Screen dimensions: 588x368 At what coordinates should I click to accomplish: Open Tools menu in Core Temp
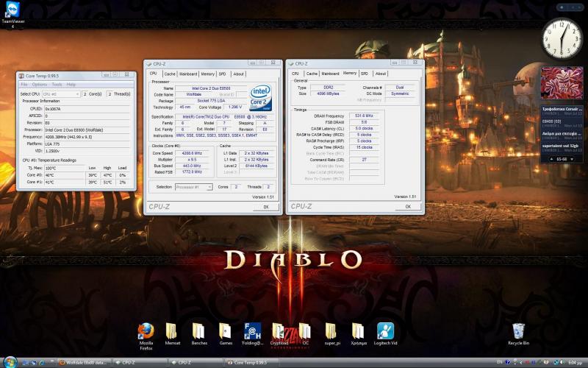(57, 85)
